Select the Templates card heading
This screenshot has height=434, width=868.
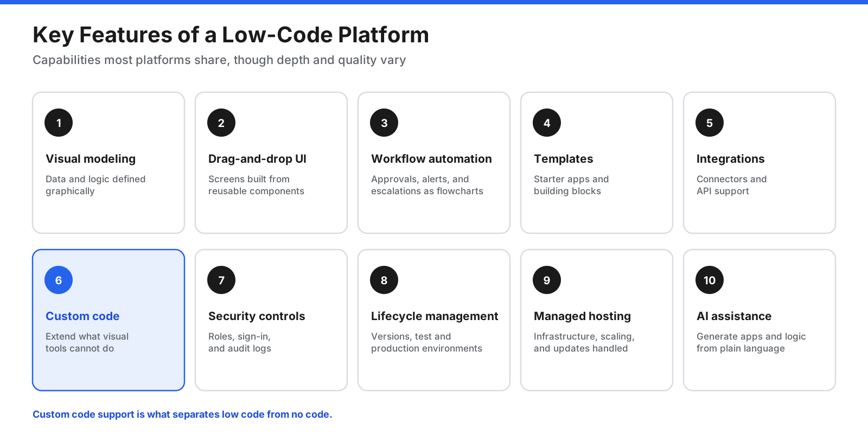[563, 159]
